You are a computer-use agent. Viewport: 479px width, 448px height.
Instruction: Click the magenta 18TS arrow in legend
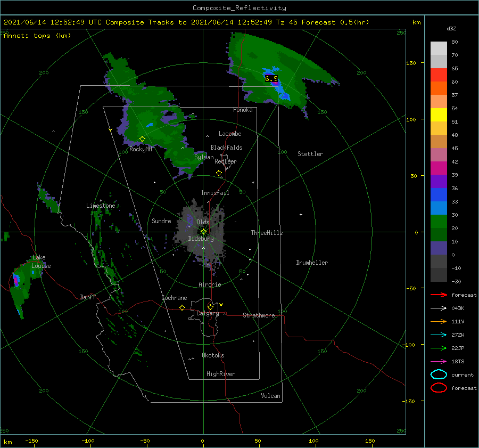(x=439, y=362)
